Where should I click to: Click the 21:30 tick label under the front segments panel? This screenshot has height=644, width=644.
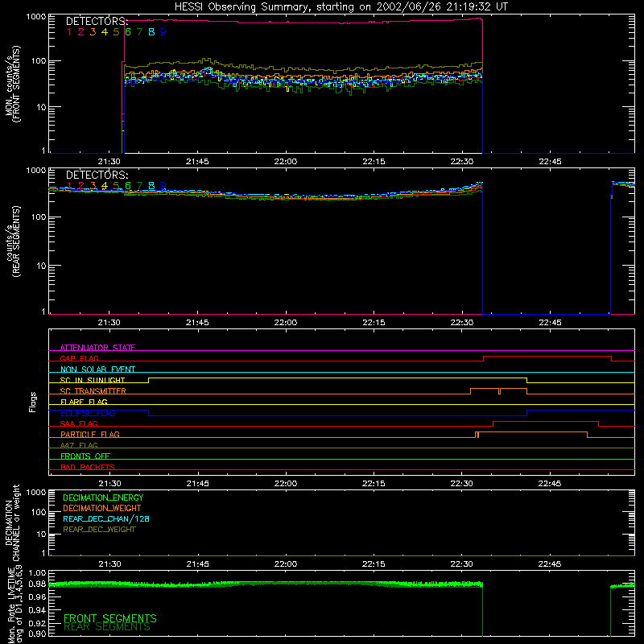click(x=109, y=162)
